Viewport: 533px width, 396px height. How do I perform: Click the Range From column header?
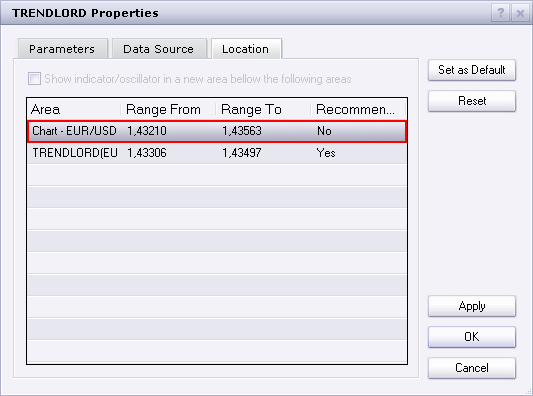(169, 109)
